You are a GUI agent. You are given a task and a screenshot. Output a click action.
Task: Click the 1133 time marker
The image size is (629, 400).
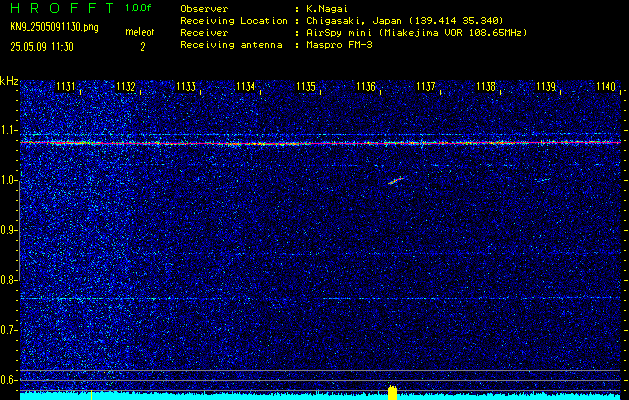click(186, 86)
